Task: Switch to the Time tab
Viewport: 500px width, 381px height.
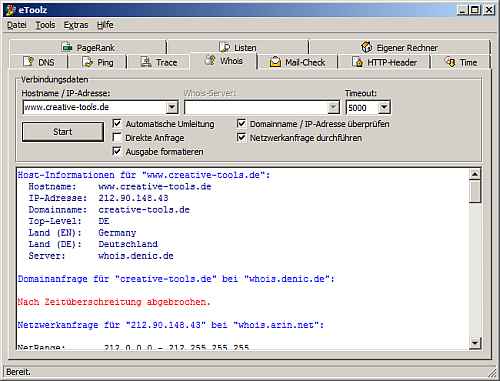Action: coord(461,62)
